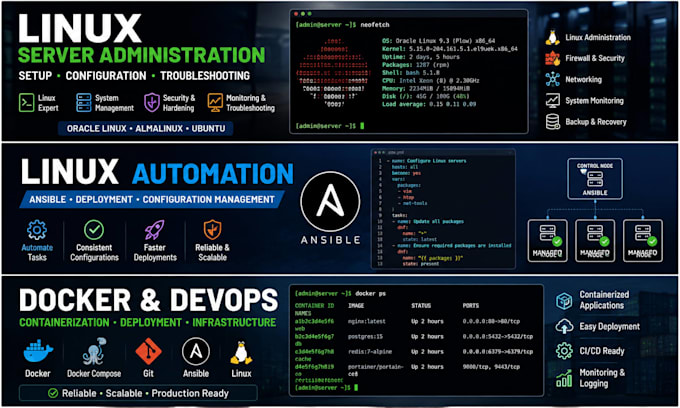
Task: Click the Reliable & Scalable orange shield icon
Action: tap(212, 230)
